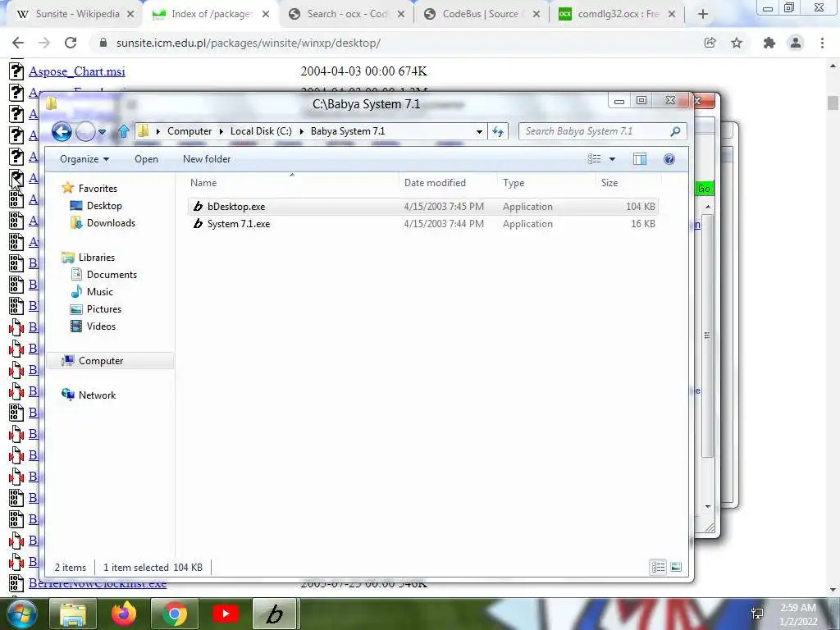Click New folder in the toolbar
The height and width of the screenshot is (630, 840).
[207, 159]
